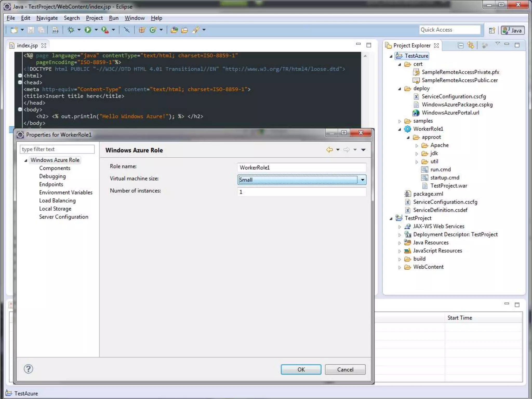Click the green Run button icon
Screen dimensions: 532x399
88,30
